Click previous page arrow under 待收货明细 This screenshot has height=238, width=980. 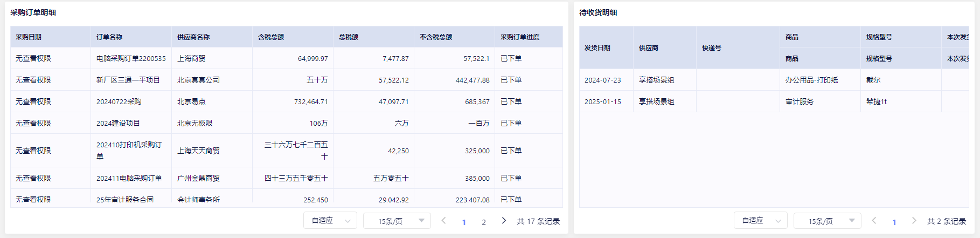[x=874, y=221]
